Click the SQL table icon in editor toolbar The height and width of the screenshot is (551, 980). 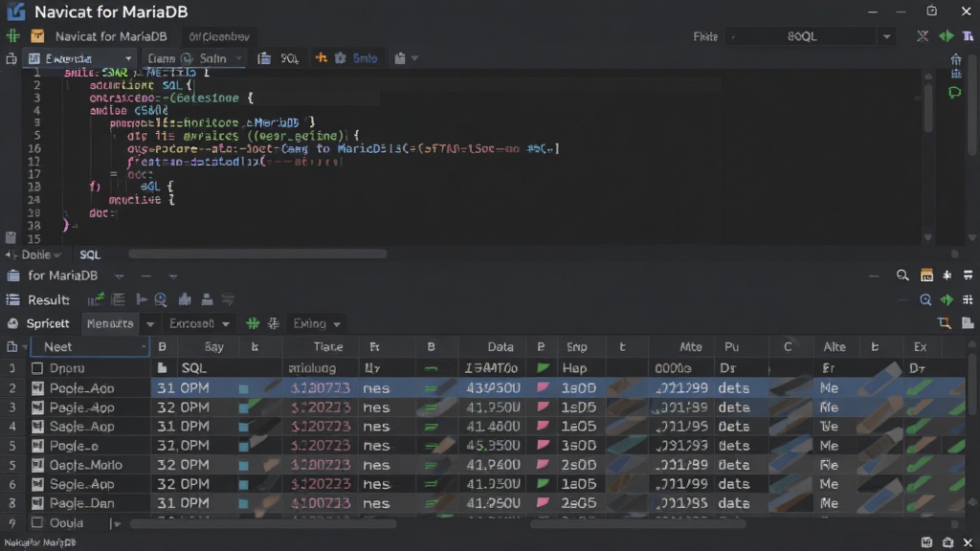[264, 58]
